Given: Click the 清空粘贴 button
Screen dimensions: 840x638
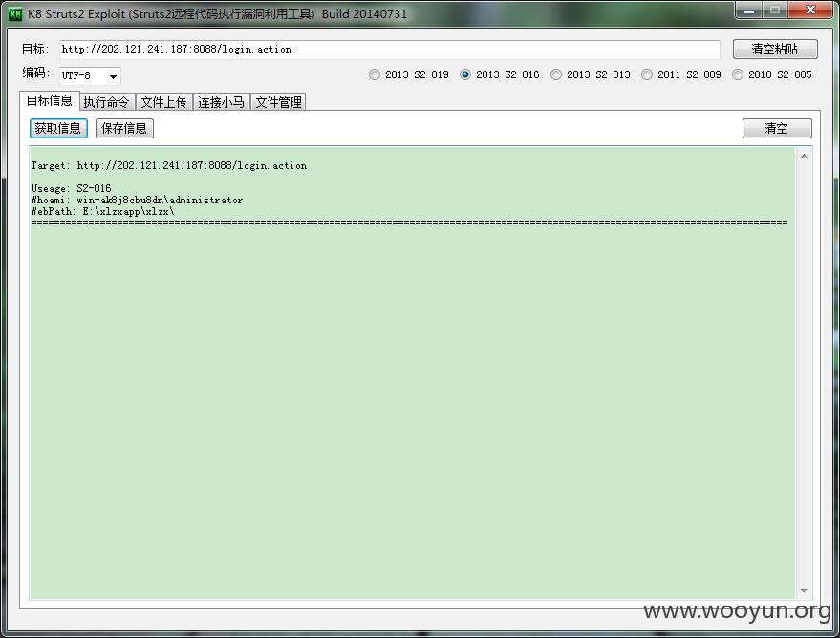Looking at the screenshot, I should 775,50.
